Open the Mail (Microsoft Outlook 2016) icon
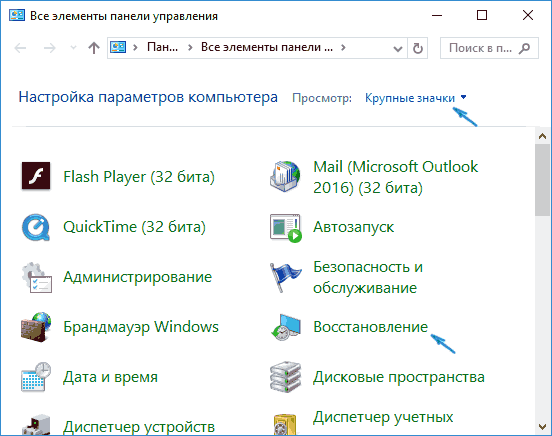The width and height of the screenshot is (552, 436). click(x=285, y=176)
